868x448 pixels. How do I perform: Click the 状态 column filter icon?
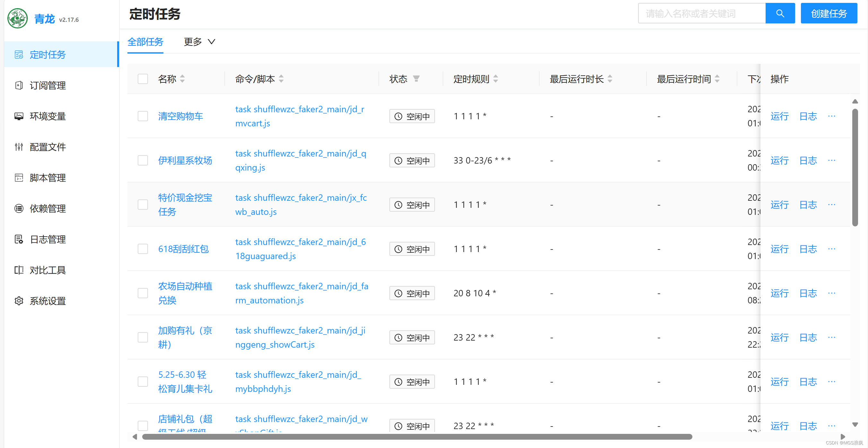point(416,79)
